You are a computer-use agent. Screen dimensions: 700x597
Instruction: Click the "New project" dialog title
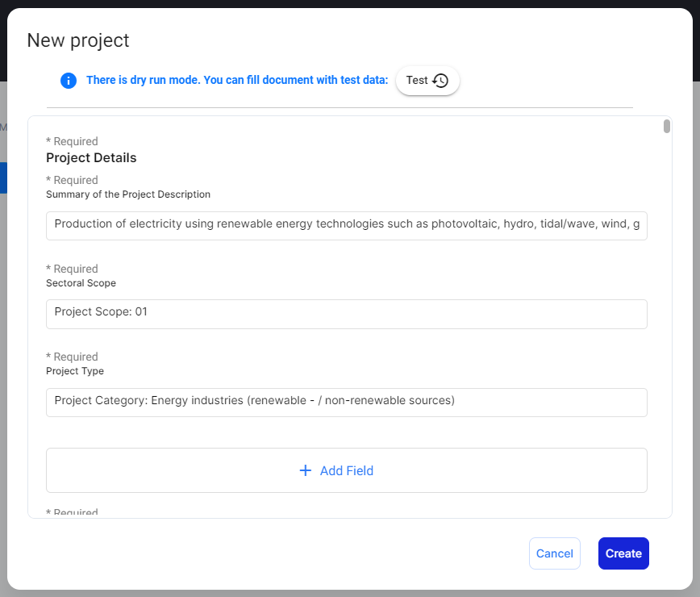[x=78, y=40]
